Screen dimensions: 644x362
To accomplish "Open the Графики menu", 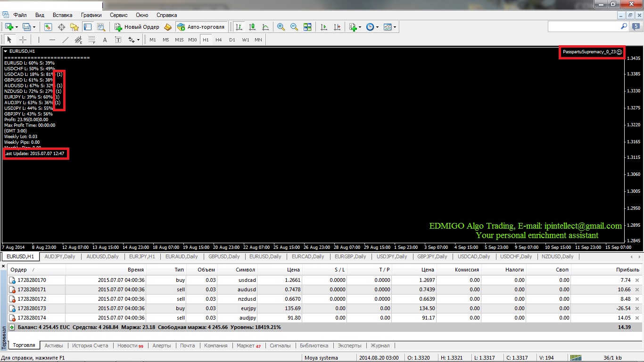I will [91, 15].
